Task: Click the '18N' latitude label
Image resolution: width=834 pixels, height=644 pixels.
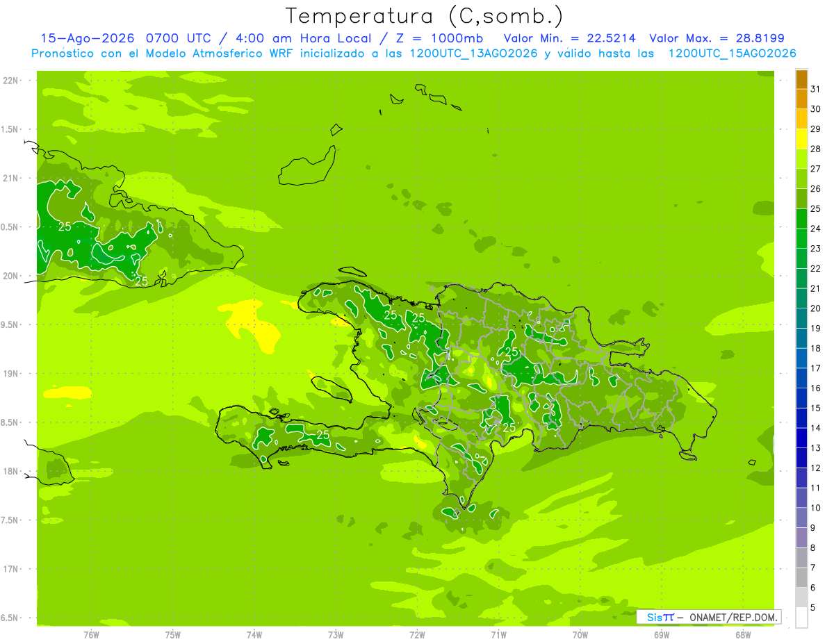Action: (x=11, y=472)
